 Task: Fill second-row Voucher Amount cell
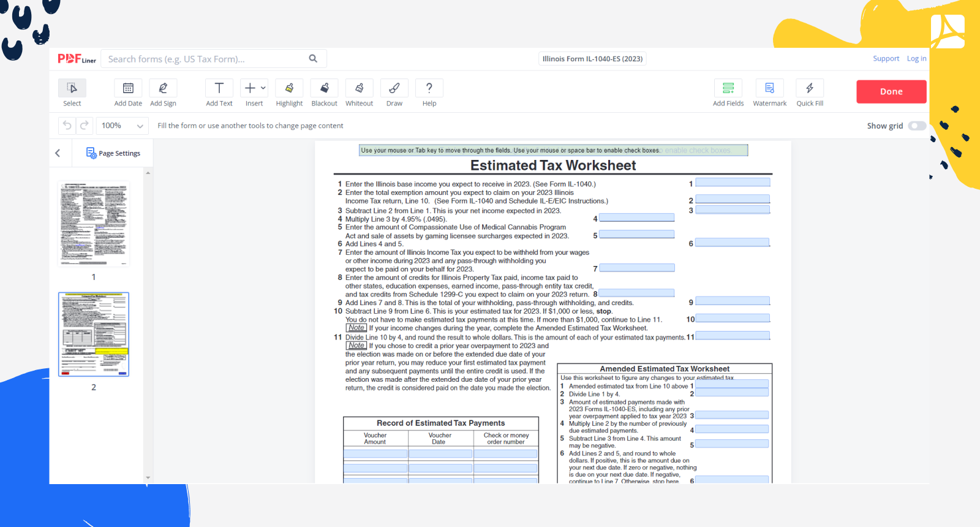[375, 468]
